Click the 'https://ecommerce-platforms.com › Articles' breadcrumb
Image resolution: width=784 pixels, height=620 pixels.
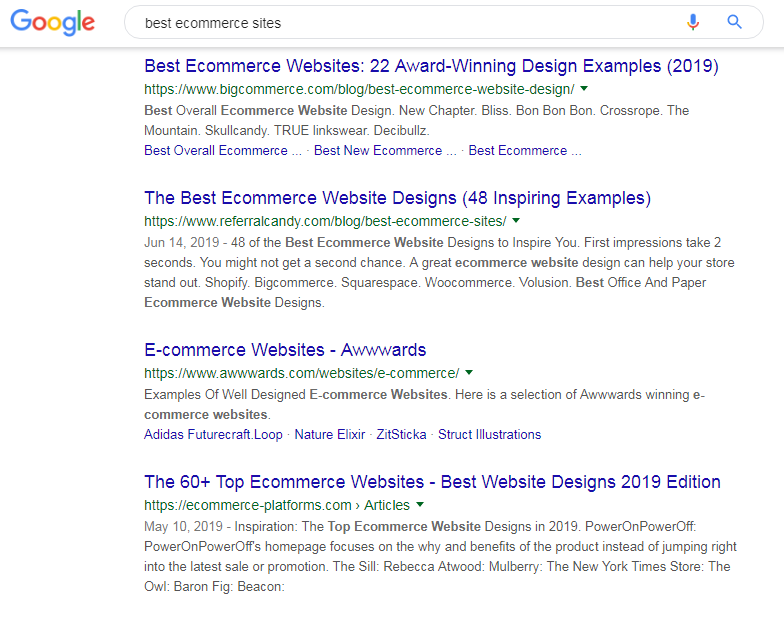[x=277, y=505]
